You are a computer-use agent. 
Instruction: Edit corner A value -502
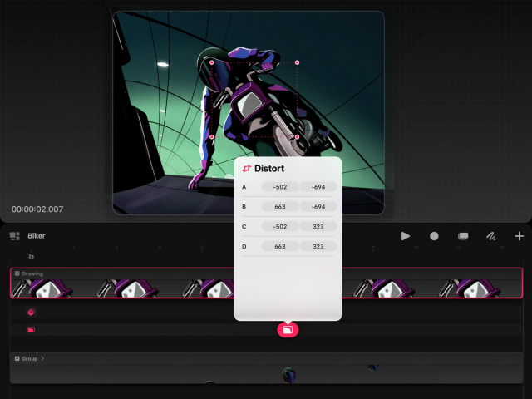tap(280, 187)
